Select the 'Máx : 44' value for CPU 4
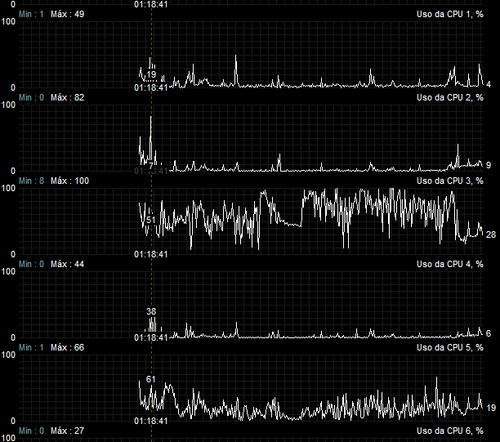The width and height of the screenshot is (500, 442). click(67, 264)
